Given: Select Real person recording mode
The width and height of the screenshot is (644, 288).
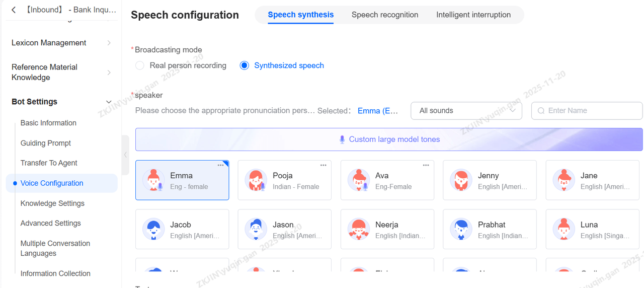Looking at the screenshot, I should pos(140,65).
